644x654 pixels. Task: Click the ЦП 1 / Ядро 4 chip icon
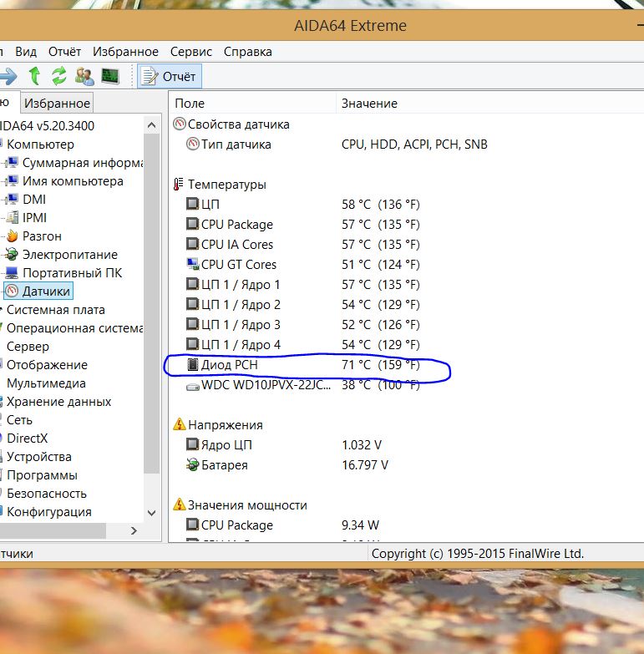point(192,344)
